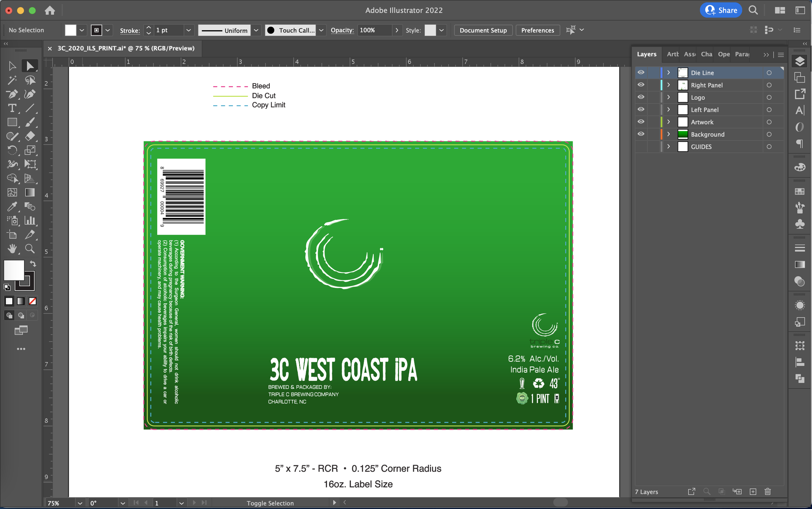Hide the Die Line layer
This screenshot has width=812, height=509.
click(x=641, y=72)
